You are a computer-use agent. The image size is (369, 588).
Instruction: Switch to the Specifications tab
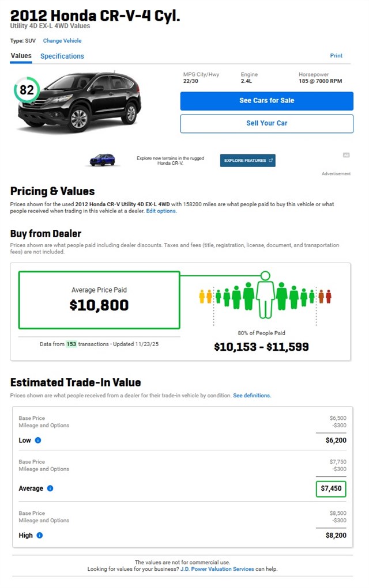tap(62, 56)
